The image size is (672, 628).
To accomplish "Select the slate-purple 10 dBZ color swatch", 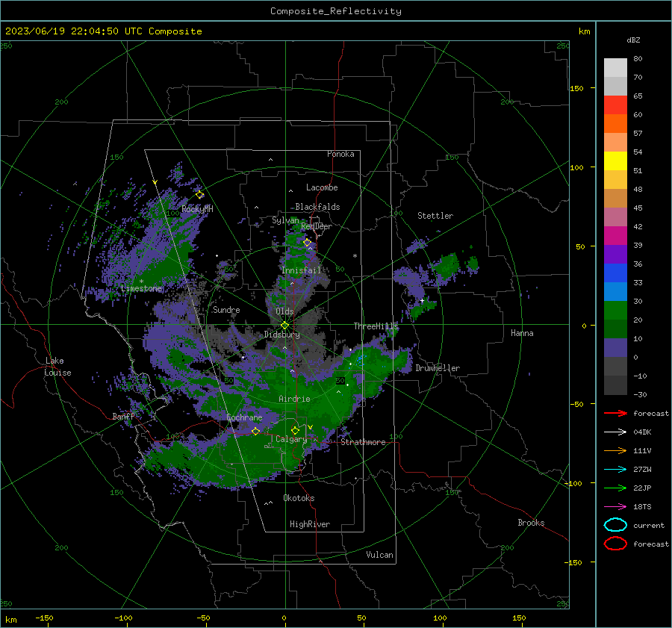I will point(615,347).
